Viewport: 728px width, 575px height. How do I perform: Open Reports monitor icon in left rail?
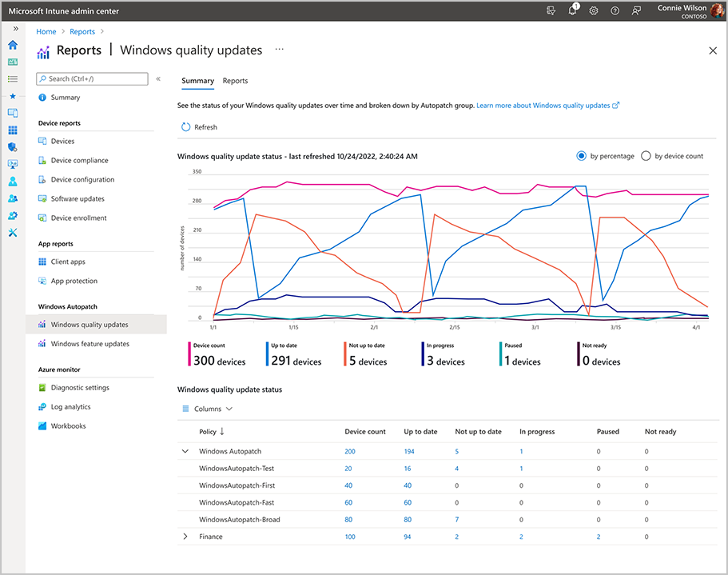pos(13,164)
